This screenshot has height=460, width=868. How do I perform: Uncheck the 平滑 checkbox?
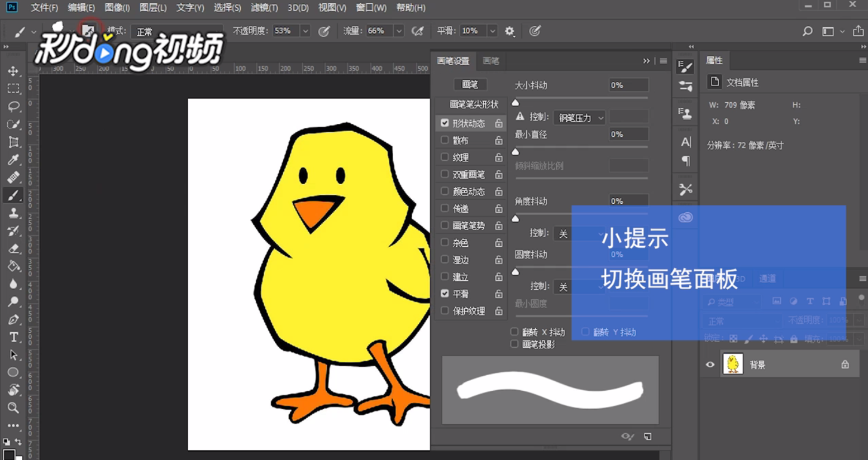pos(445,293)
